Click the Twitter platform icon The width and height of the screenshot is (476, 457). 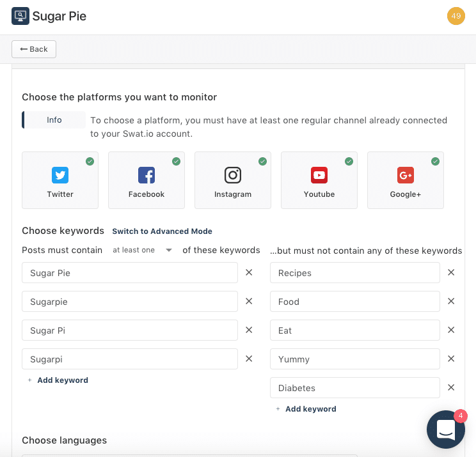[60, 175]
